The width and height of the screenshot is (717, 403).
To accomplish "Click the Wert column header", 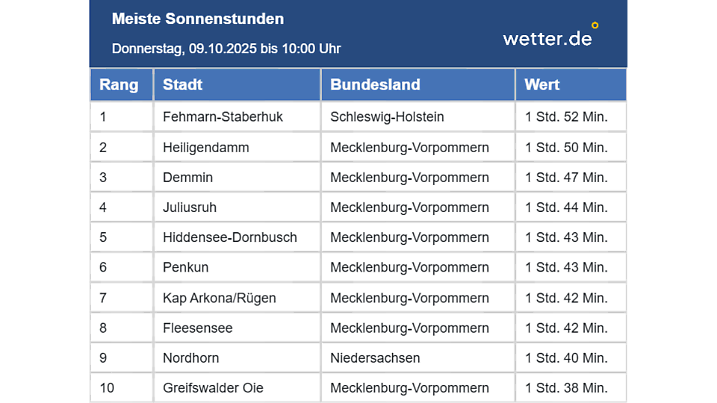I will coord(542,85).
